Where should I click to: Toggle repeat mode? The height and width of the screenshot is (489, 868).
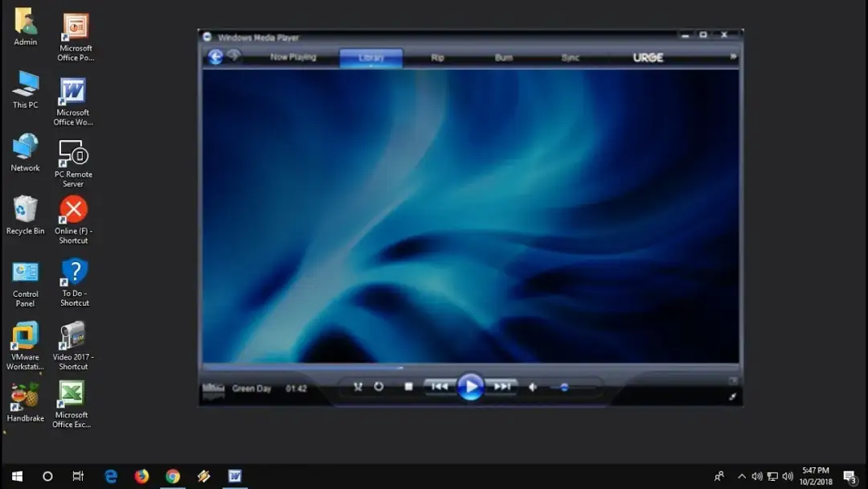coord(378,387)
